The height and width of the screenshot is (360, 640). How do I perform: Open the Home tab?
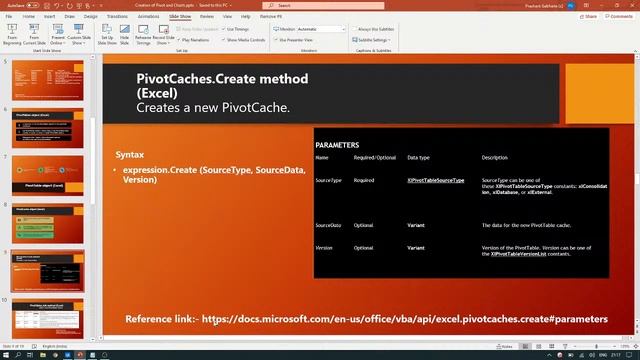click(29, 17)
